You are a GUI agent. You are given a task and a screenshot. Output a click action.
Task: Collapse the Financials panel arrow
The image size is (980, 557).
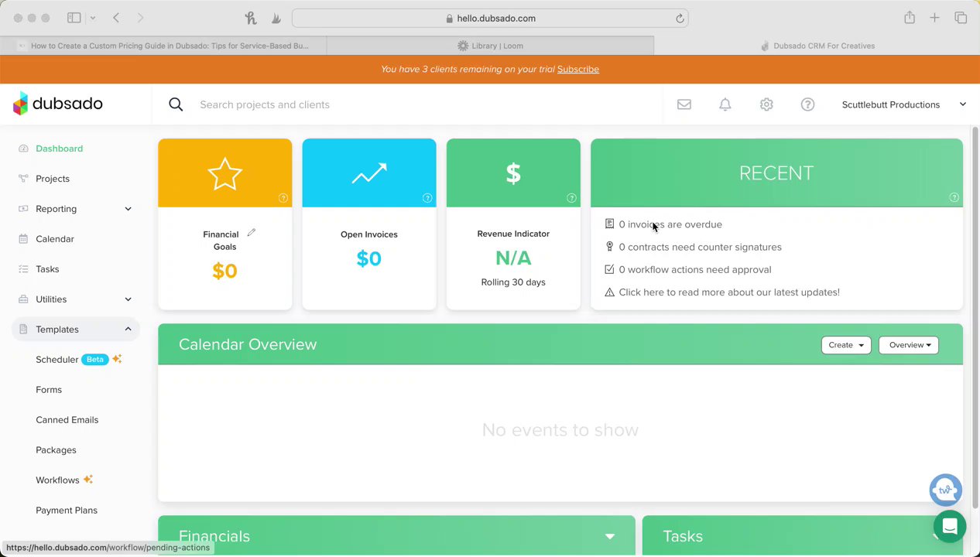610,536
